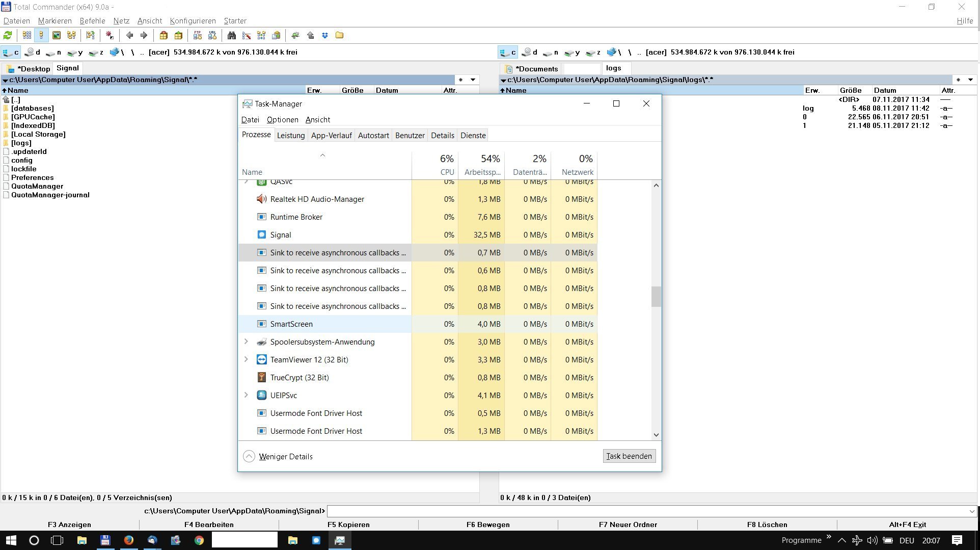Select drive z in right panel

point(593,52)
